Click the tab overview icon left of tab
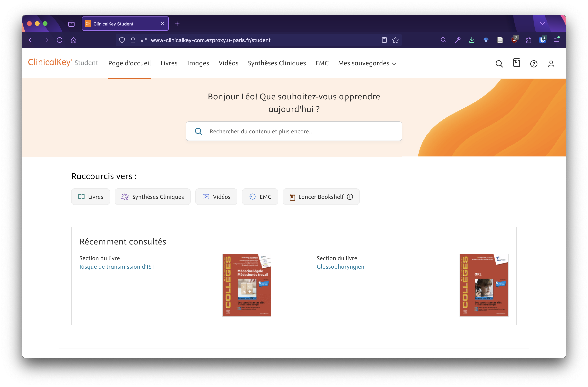 coord(71,24)
